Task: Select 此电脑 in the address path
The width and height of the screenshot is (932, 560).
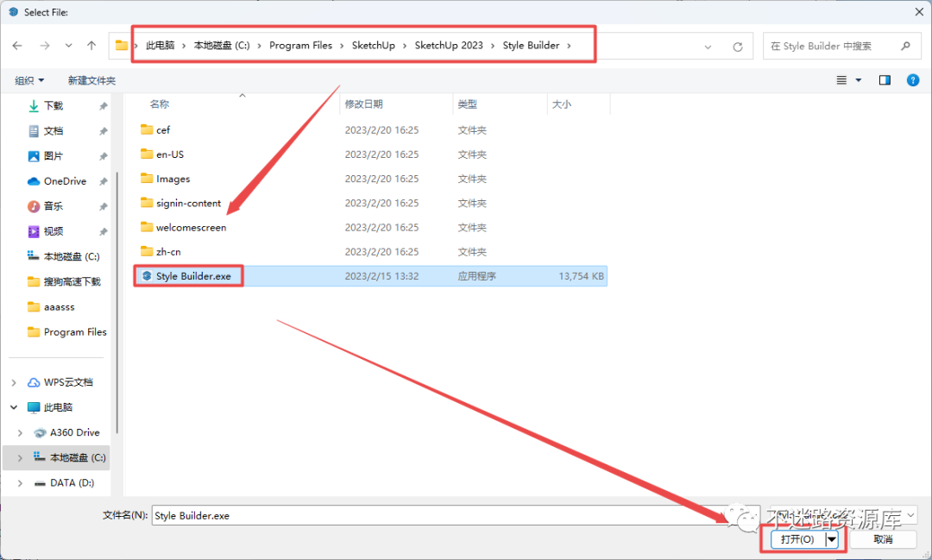Action: click(x=161, y=45)
